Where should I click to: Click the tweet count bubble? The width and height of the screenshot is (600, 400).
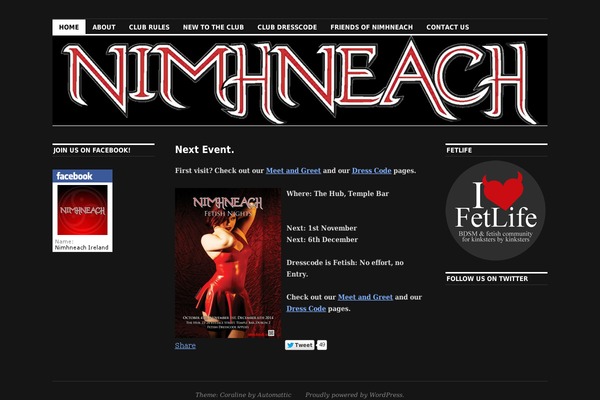coord(322,345)
